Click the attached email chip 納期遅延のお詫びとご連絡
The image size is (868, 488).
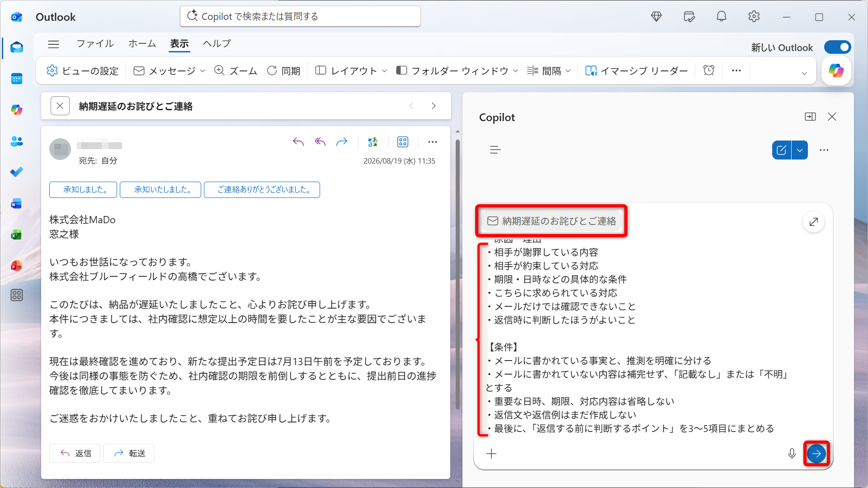[551, 221]
